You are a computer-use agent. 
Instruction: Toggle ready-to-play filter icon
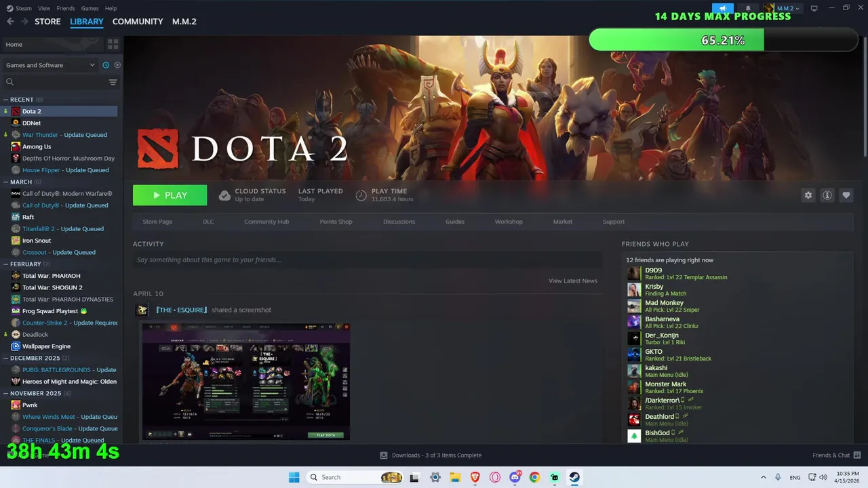(117, 65)
